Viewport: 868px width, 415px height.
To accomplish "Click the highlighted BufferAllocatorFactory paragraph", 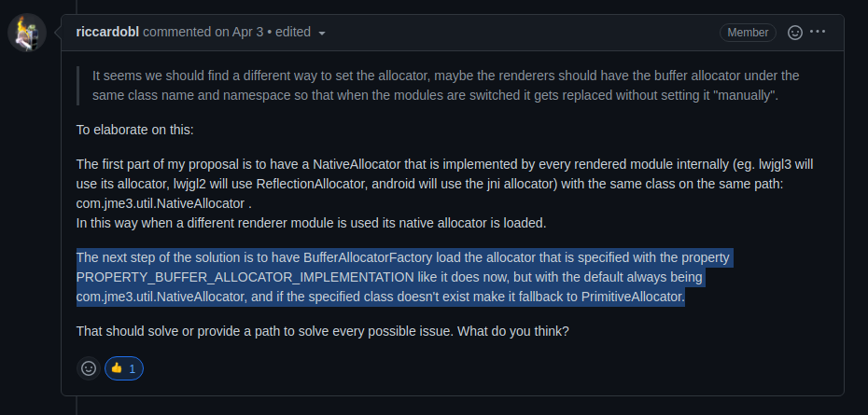I will pos(405,277).
